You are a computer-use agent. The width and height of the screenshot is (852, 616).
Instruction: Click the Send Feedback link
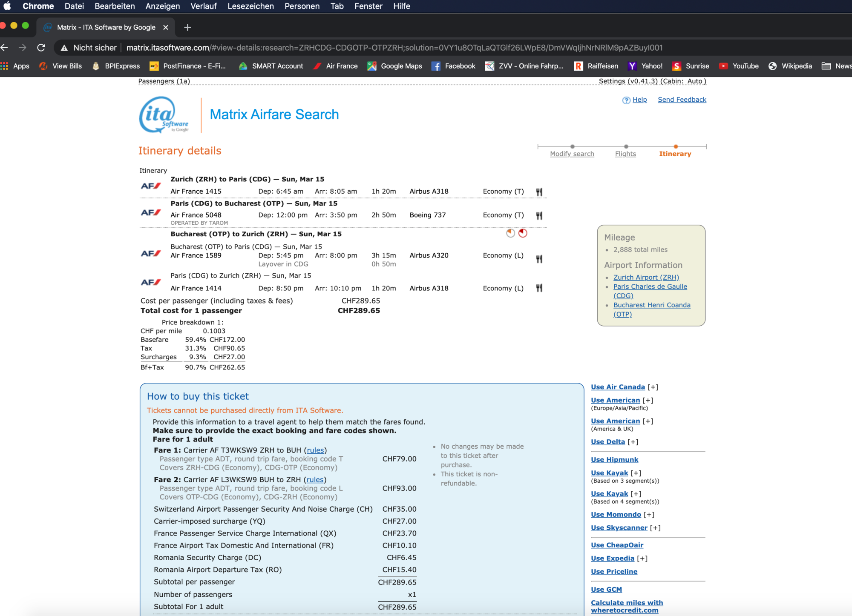click(682, 100)
